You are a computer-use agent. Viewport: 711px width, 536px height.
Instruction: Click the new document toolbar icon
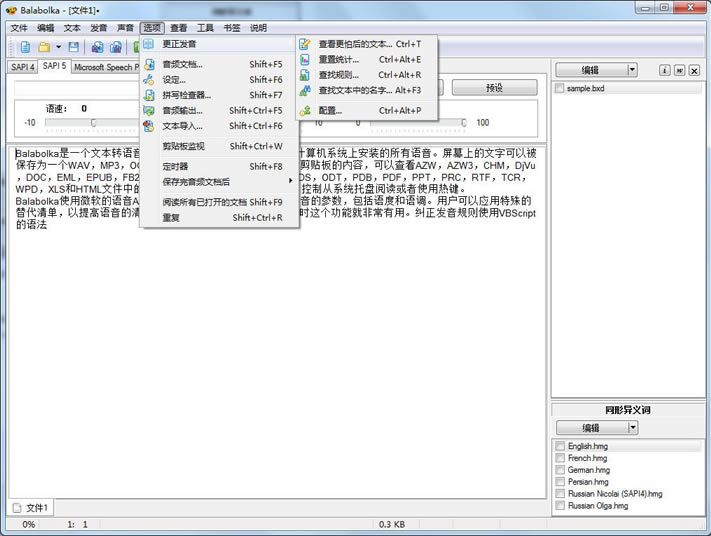coord(25,47)
